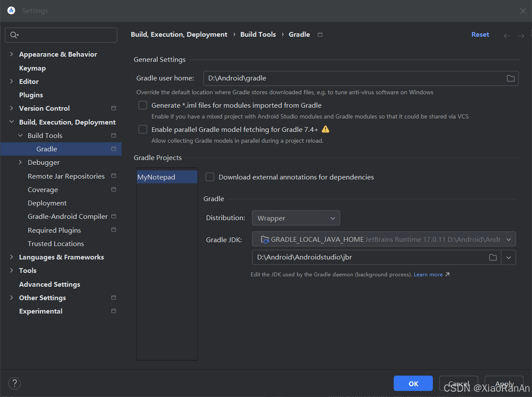Open the Distribution dropdown showing Wrapper
The width and height of the screenshot is (532, 397).
point(296,218)
